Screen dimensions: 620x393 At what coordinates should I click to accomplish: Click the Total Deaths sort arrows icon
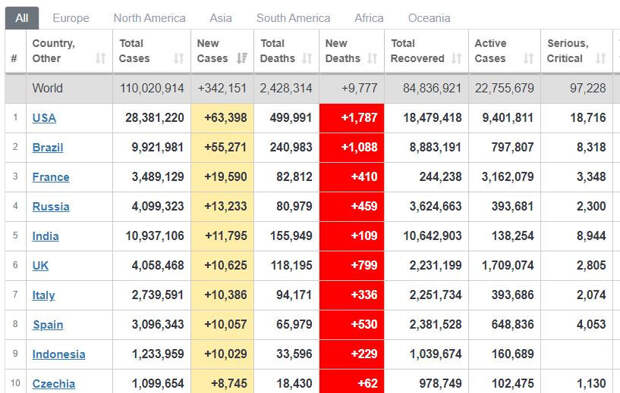(x=307, y=59)
